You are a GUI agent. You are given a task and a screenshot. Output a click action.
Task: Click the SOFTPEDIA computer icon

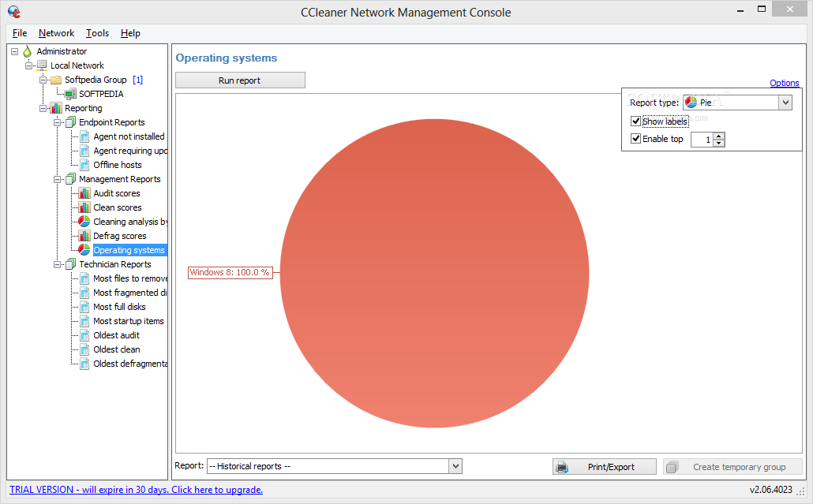click(x=70, y=94)
